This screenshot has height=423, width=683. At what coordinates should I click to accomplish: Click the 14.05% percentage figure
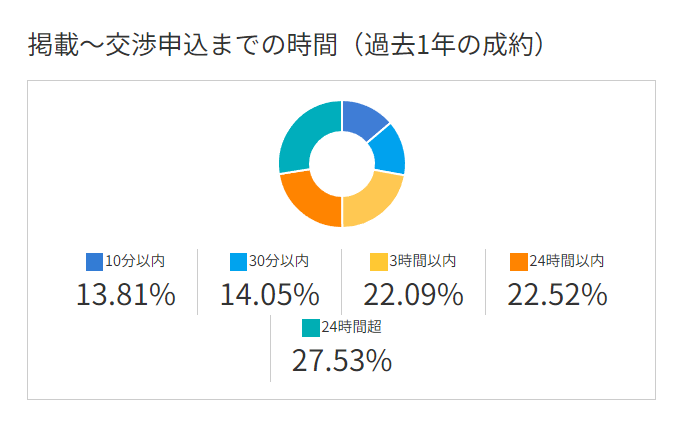[x=269, y=295]
